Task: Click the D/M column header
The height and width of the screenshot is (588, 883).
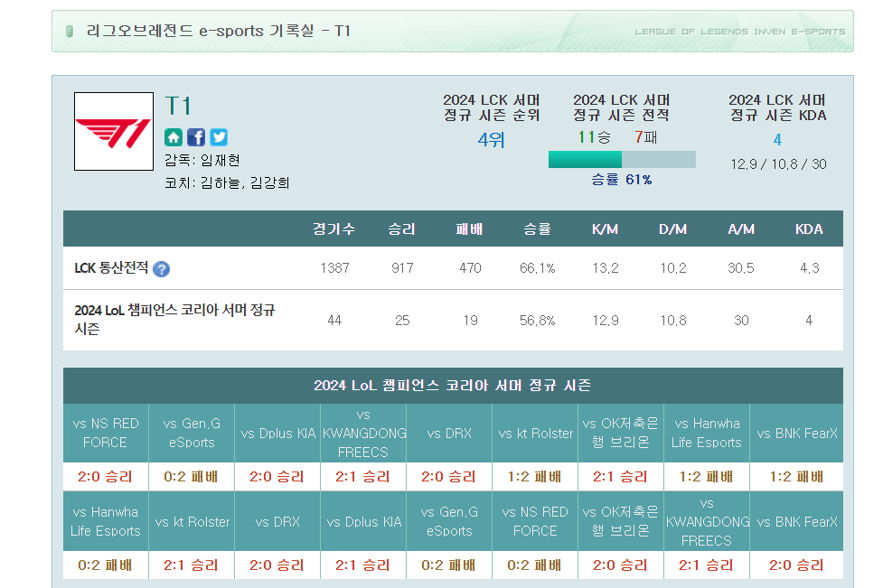Action: (673, 229)
